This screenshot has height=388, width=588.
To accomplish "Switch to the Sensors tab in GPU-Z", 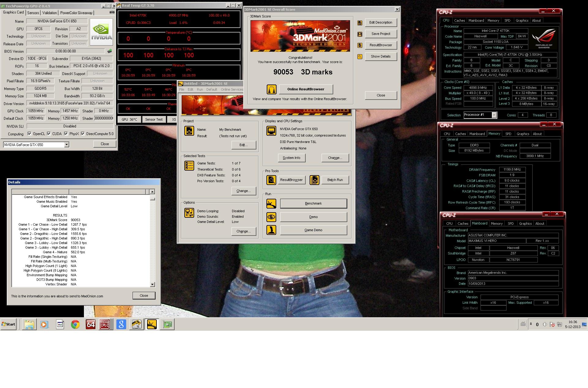I will [33, 13].
